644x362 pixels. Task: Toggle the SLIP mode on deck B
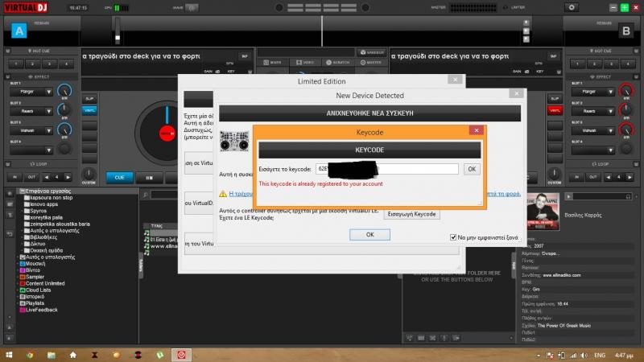click(x=554, y=97)
